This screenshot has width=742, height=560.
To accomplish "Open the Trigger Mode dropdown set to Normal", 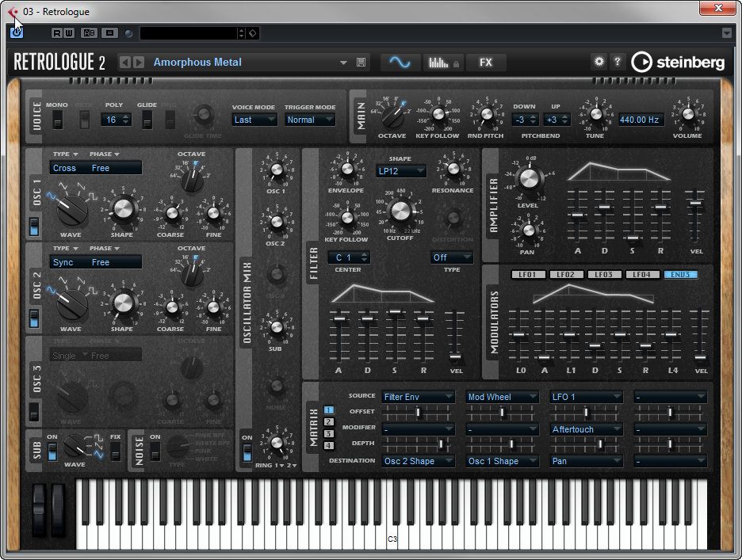I will tap(310, 120).
